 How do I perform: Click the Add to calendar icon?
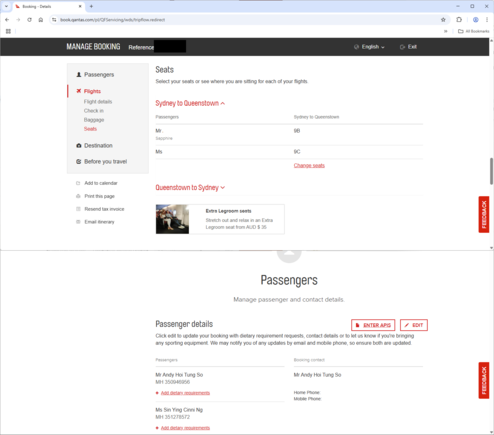[78, 183]
